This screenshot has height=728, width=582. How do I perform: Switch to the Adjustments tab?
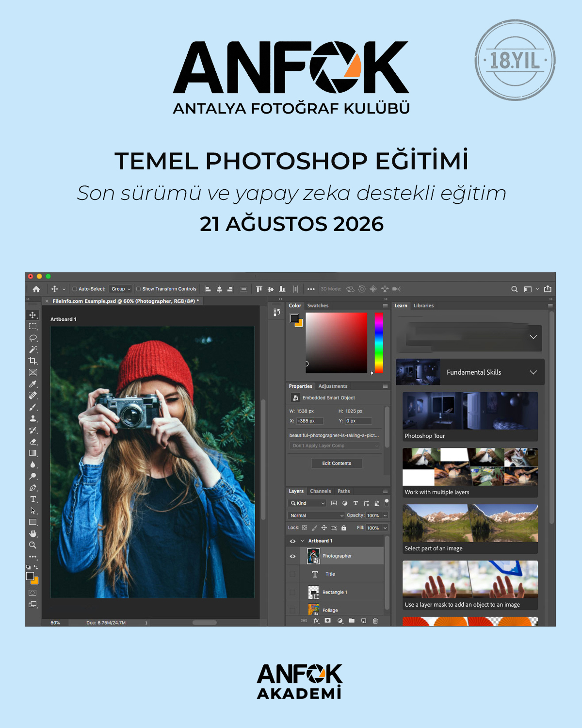click(333, 386)
